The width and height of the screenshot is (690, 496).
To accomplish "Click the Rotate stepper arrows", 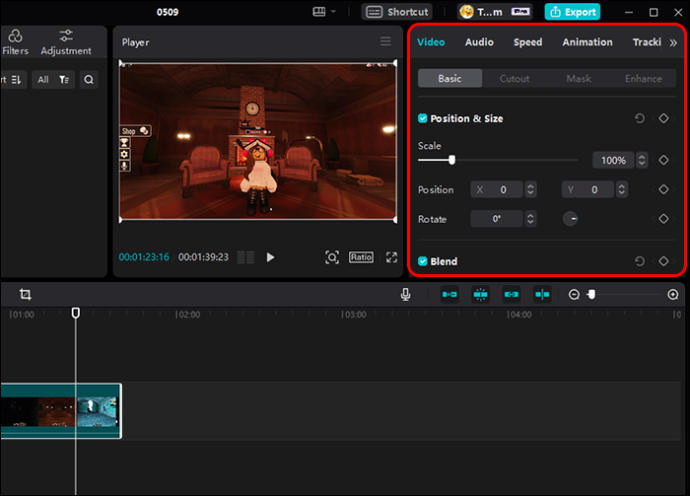I will 531,219.
